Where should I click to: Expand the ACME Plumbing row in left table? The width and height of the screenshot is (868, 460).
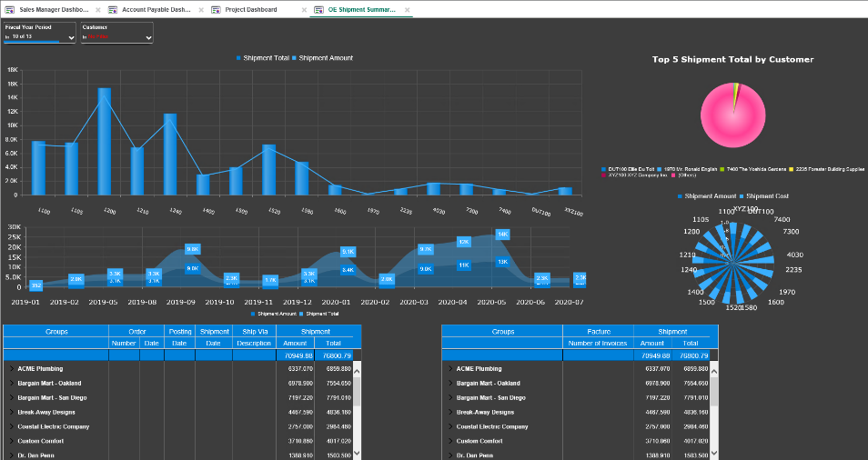[11, 369]
